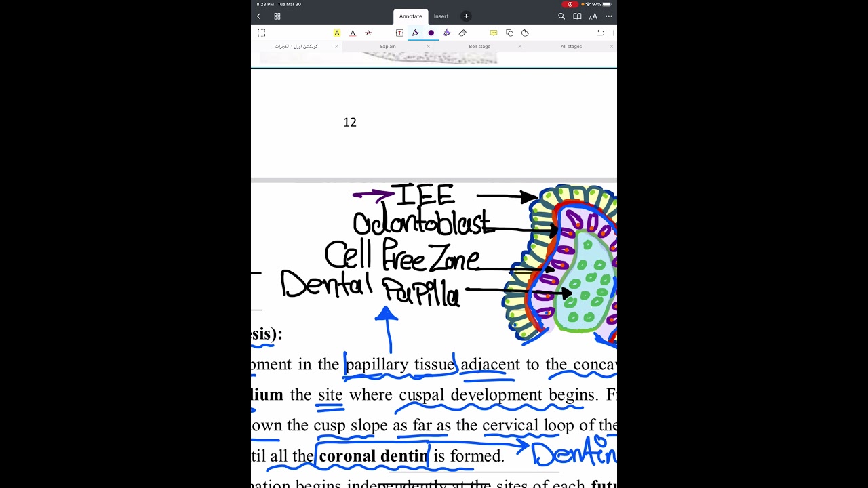Image resolution: width=868 pixels, height=488 pixels.
Task: Open the more options ellipsis menu
Action: pyautogui.click(x=609, y=16)
